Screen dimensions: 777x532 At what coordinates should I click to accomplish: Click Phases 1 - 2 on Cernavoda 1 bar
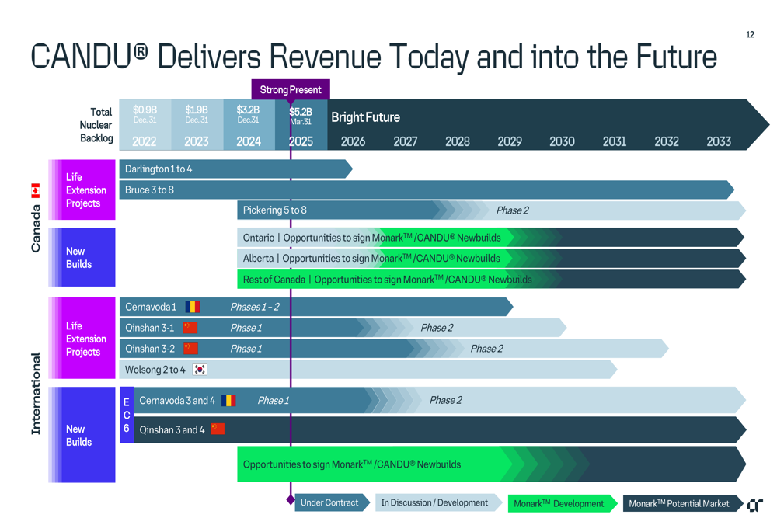(x=255, y=307)
